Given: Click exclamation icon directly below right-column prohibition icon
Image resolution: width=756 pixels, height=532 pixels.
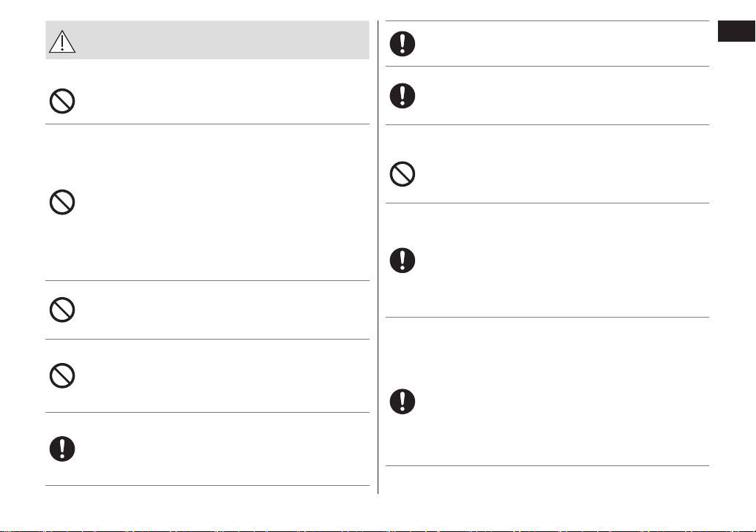Looking at the screenshot, I should pos(403,261).
